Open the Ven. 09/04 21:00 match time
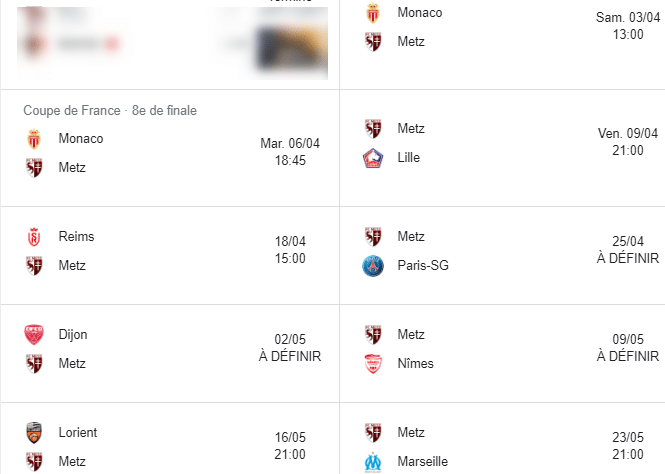 [x=628, y=142]
